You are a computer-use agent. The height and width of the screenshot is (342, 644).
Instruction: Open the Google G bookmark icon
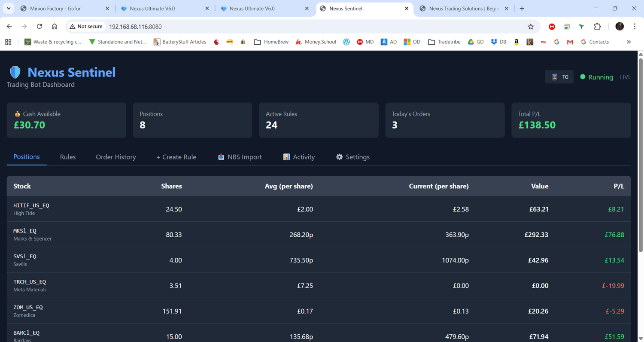pos(557,42)
